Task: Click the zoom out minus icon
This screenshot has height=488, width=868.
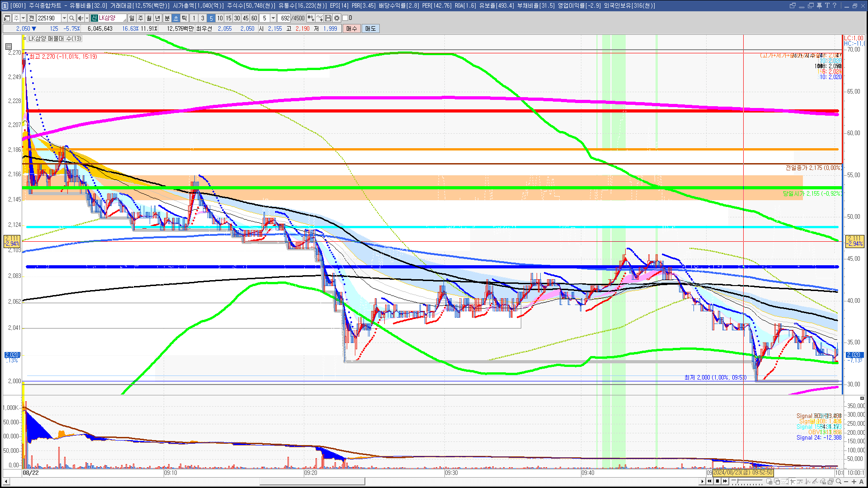Action: (x=846, y=481)
